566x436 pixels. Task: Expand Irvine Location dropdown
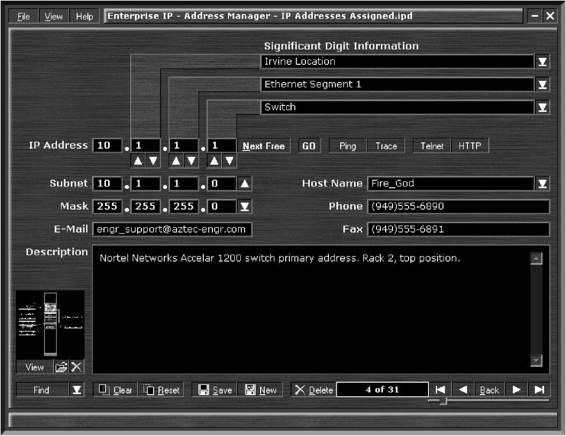(542, 62)
